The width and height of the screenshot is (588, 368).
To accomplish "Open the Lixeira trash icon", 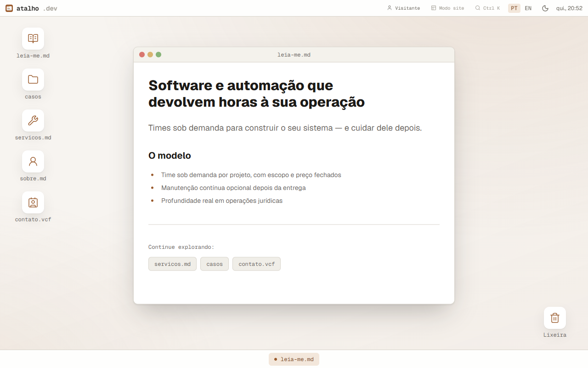I will coord(555,318).
